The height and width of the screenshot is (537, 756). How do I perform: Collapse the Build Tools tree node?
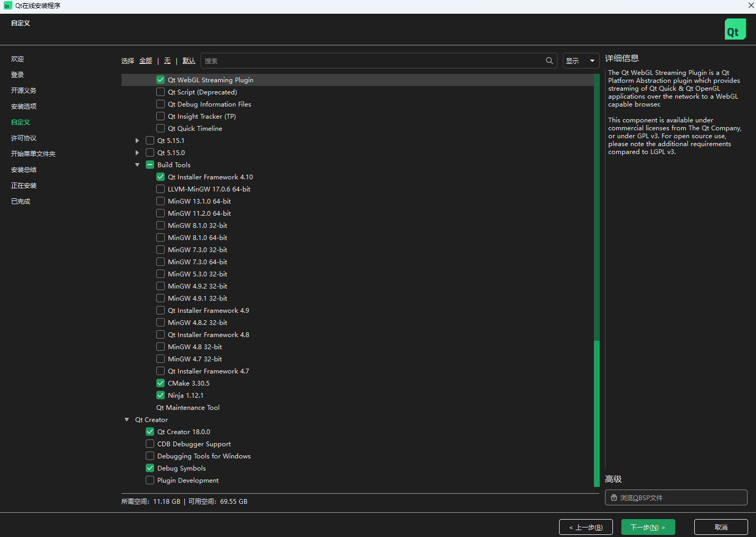pyautogui.click(x=137, y=165)
